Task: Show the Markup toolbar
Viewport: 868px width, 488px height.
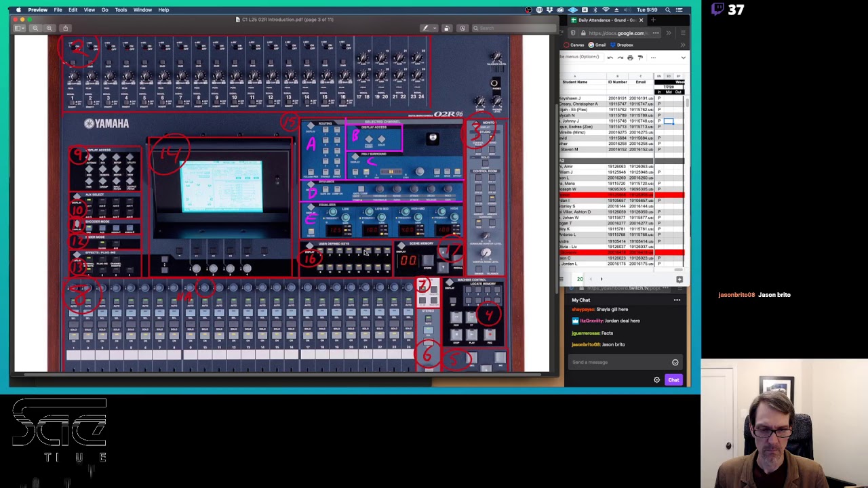Action: (462, 28)
